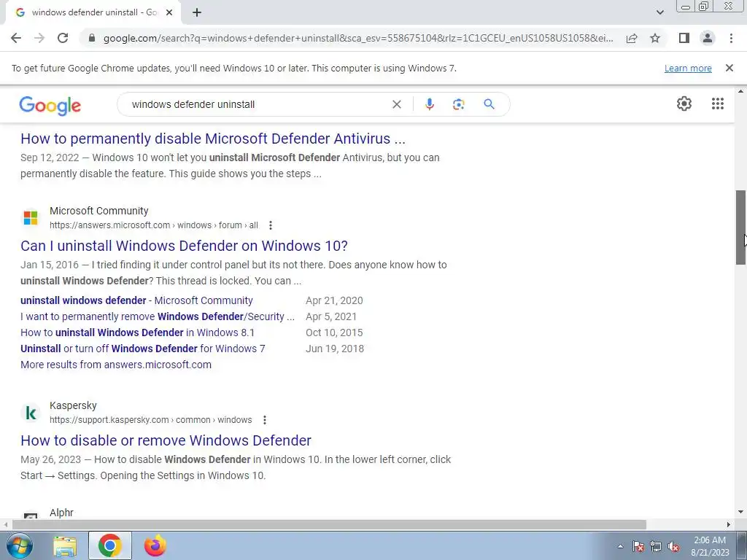747x560 pixels.
Task: Open Windows Explorer from the taskbar
Action: (x=65, y=545)
